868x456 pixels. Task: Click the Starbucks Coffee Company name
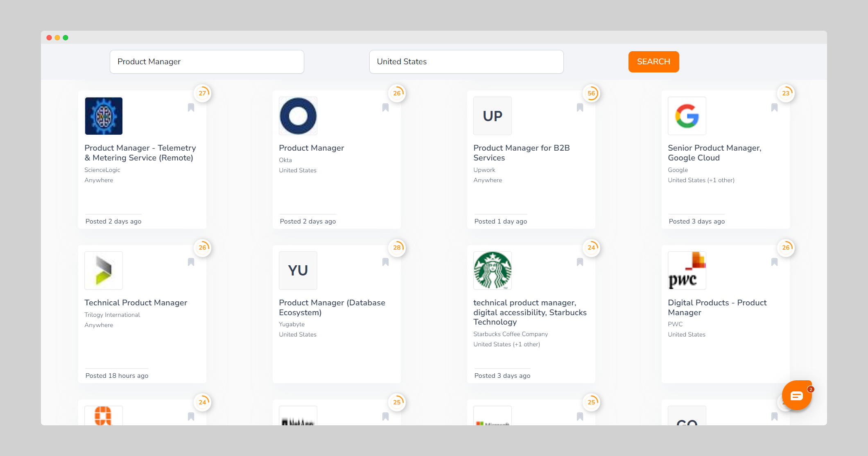pyautogui.click(x=511, y=334)
